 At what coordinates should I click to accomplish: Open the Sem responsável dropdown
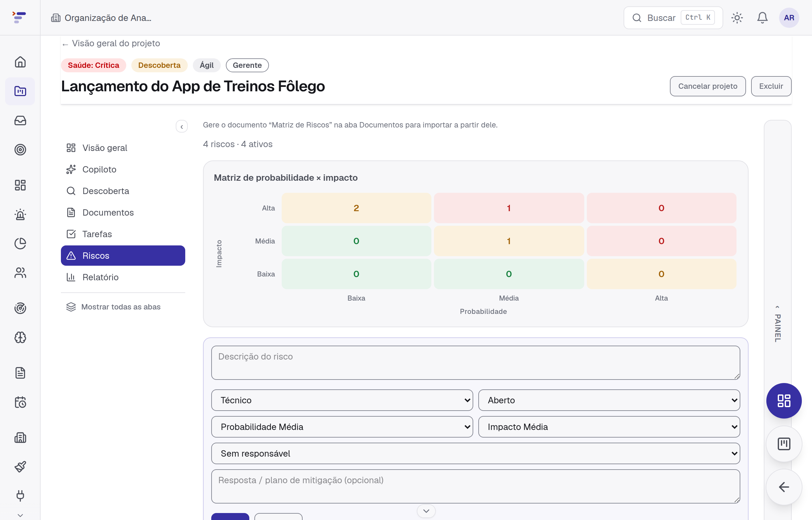click(475, 453)
